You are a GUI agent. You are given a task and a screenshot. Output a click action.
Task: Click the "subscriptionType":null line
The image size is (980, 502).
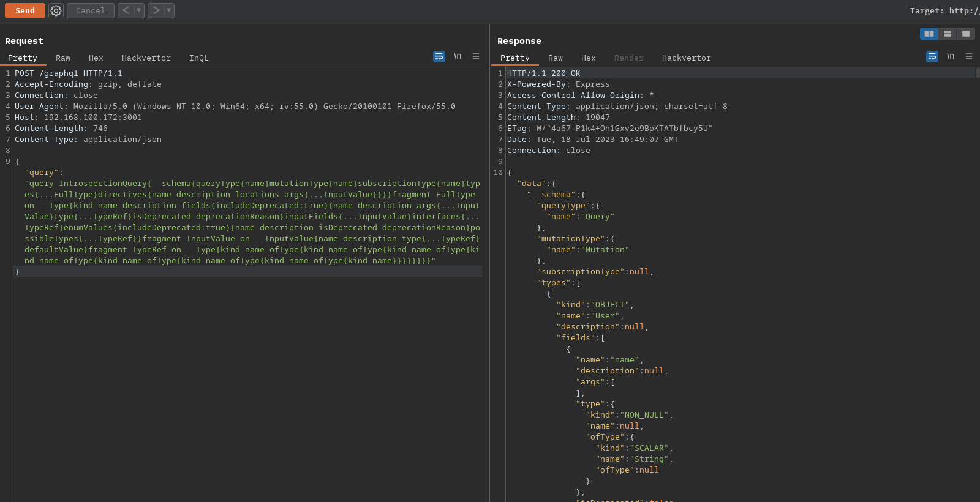tap(595, 272)
